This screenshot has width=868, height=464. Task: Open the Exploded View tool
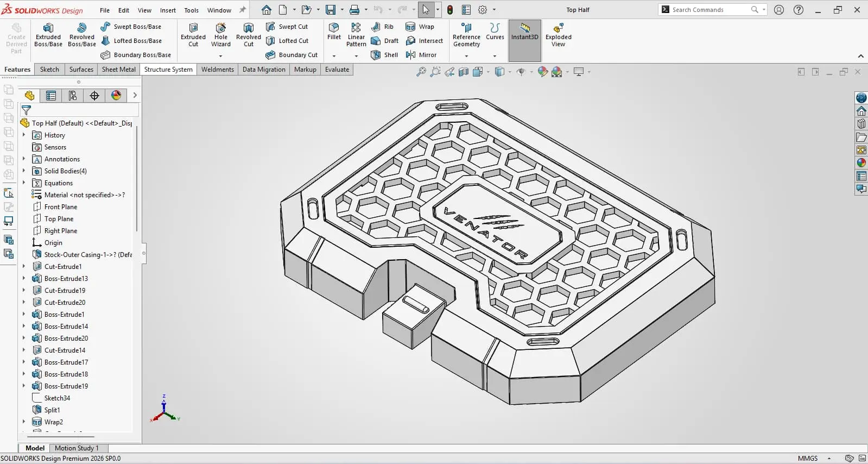pyautogui.click(x=559, y=35)
